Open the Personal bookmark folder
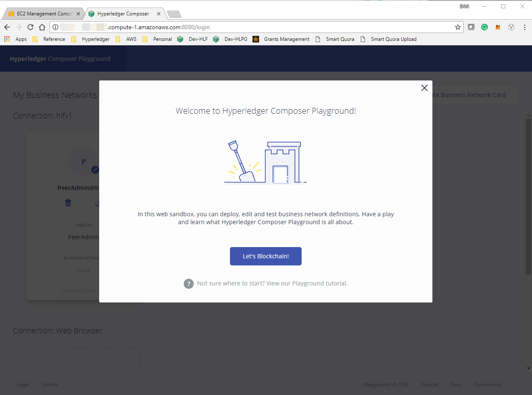This screenshot has width=532, height=395. (x=157, y=39)
